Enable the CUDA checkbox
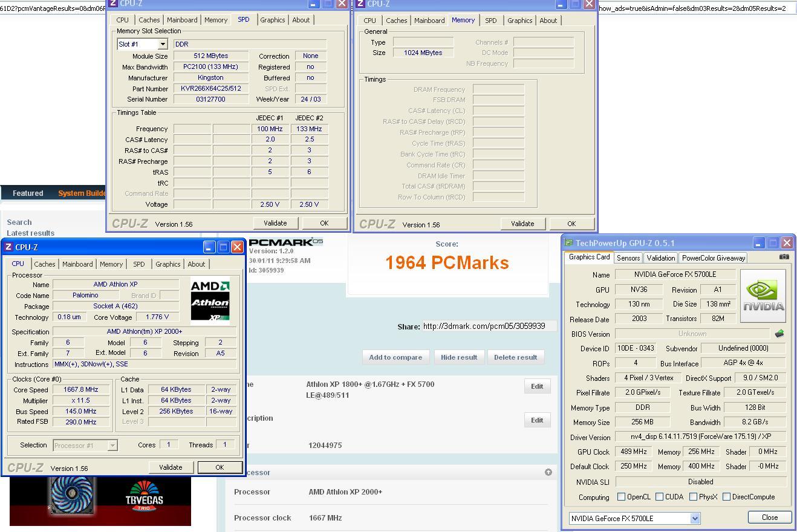Image resolution: width=797 pixels, height=532 pixels. pos(659,496)
